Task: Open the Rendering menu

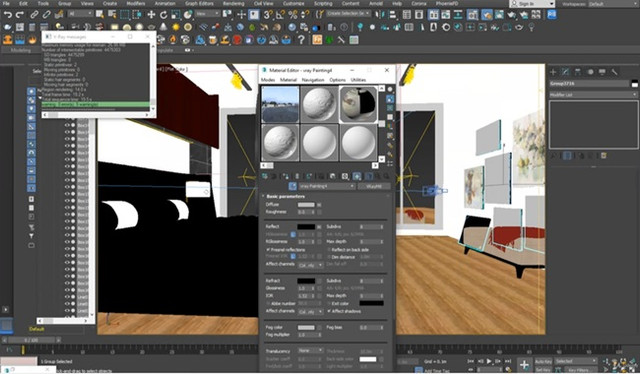Action: pos(233,3)
